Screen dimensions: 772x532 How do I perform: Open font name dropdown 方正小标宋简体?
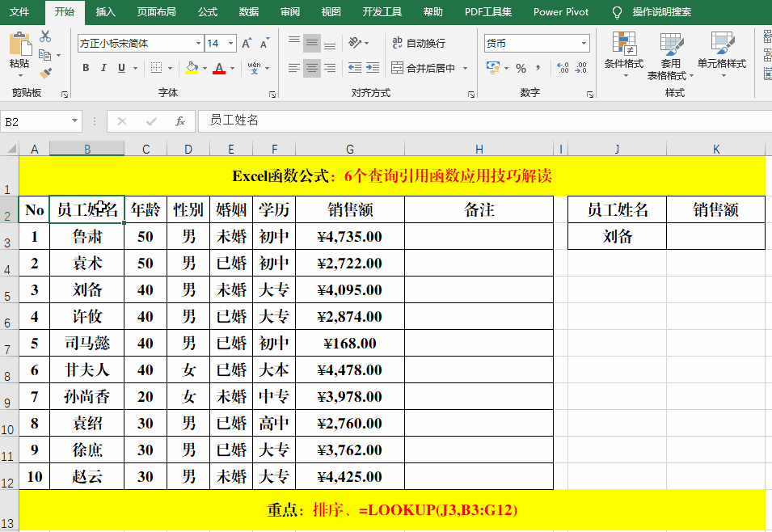pos(198,44)
